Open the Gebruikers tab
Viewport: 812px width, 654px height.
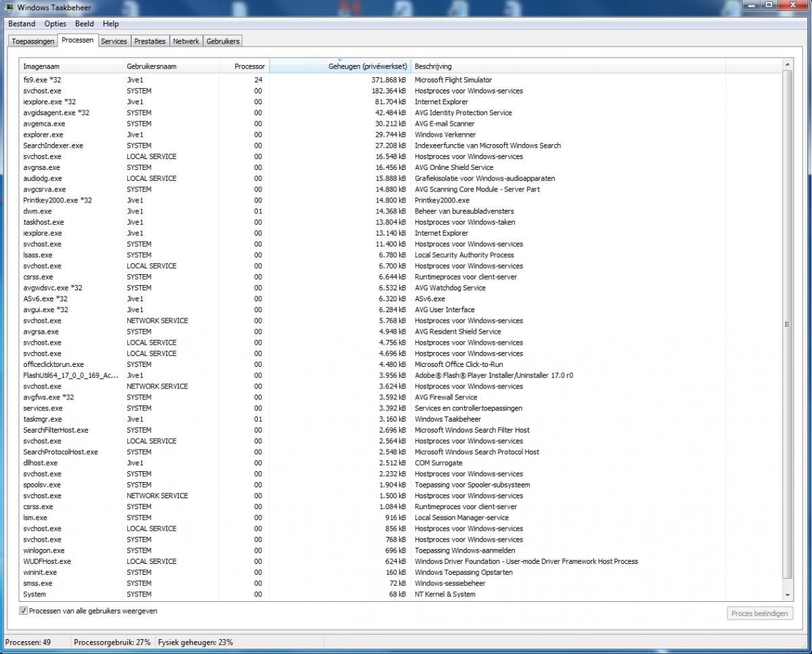(x=223, y=41)
